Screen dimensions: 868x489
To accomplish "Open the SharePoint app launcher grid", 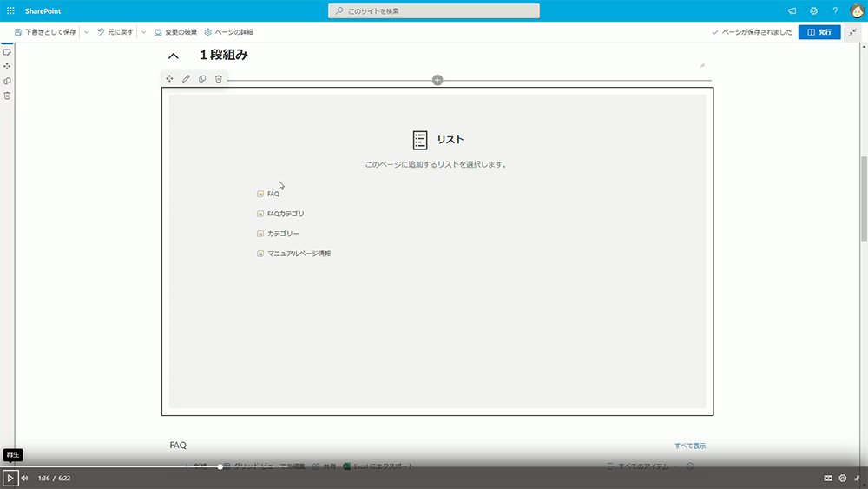I will (x=10, y=11).
